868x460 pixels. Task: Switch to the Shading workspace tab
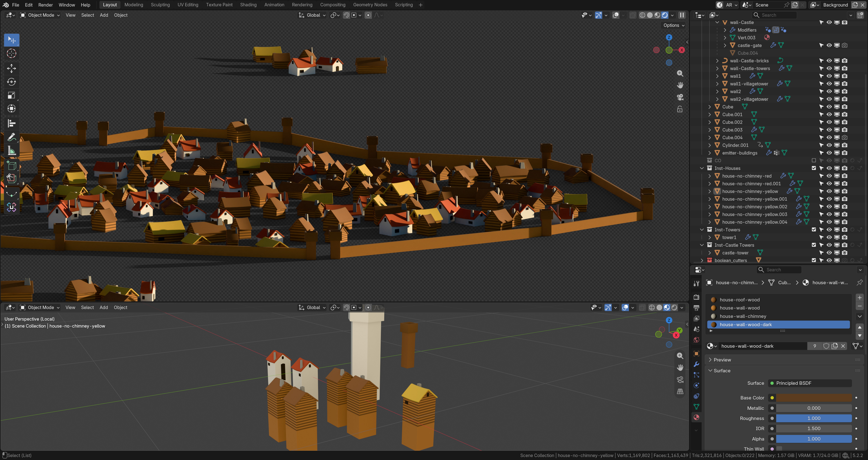[248, 5]
